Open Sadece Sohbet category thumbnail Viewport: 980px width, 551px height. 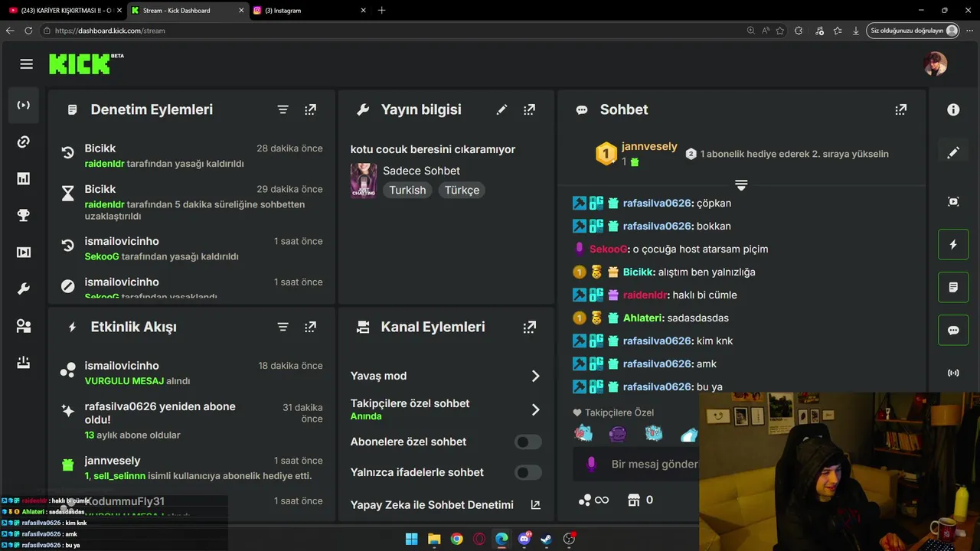pos(364,181)
